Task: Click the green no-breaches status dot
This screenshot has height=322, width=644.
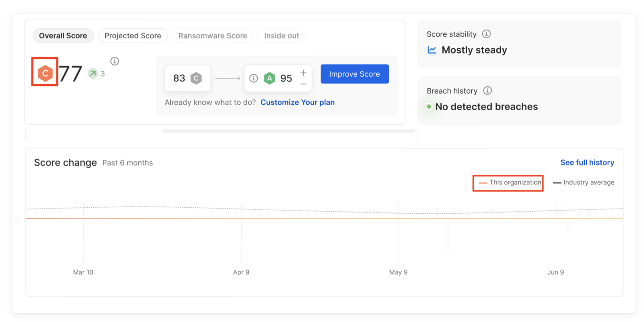Action: (429, 107)
